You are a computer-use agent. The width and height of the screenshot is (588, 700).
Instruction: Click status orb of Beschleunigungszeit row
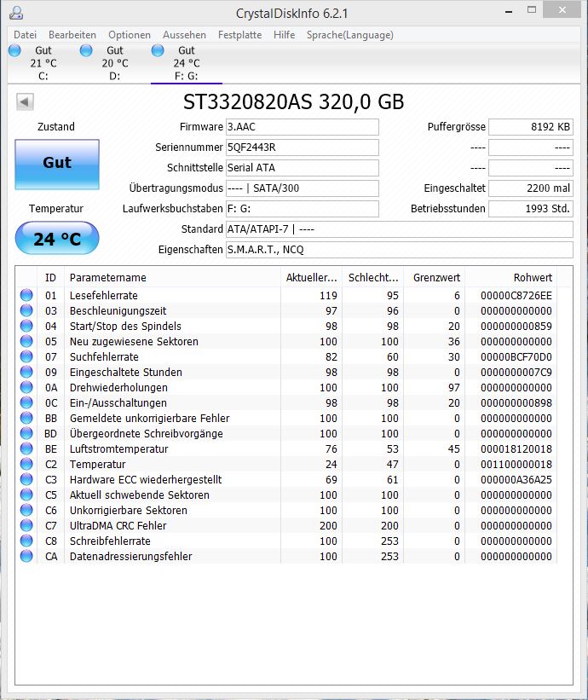tap(26, 310)
